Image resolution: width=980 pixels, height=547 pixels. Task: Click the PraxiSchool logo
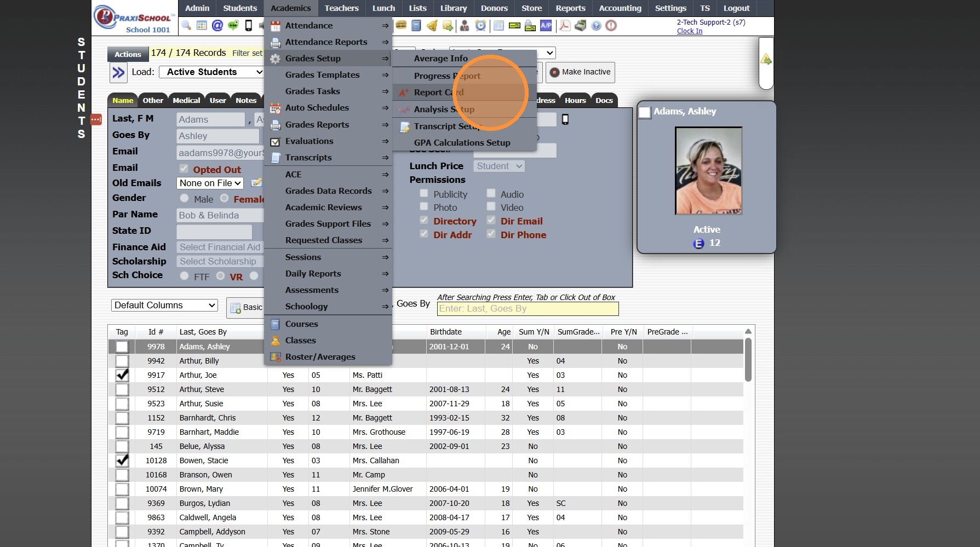tap(135, 19)
